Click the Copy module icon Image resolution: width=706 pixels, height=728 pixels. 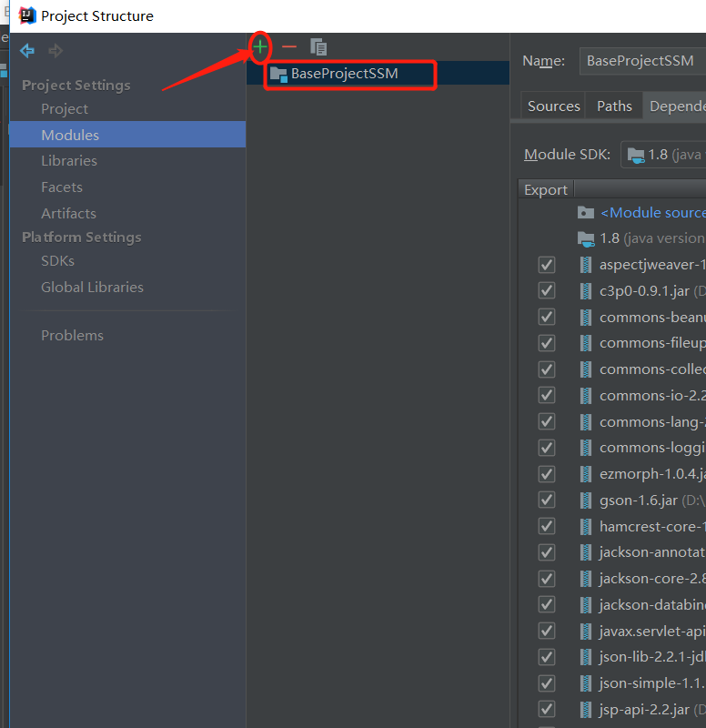pyautogui.click(x=318, y=47)
